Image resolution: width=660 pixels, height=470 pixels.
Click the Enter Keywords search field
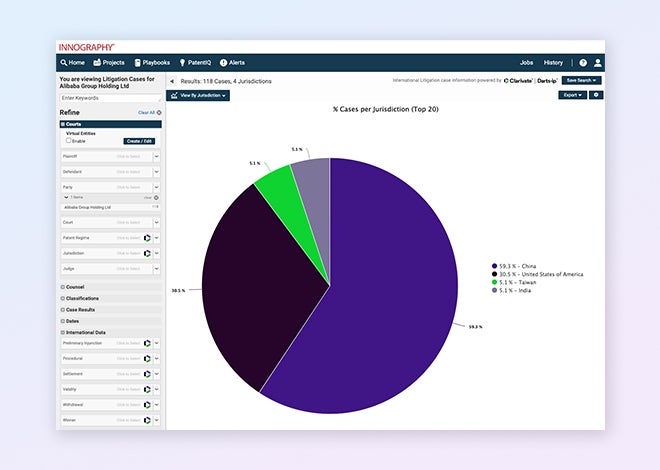pos(108,98)
